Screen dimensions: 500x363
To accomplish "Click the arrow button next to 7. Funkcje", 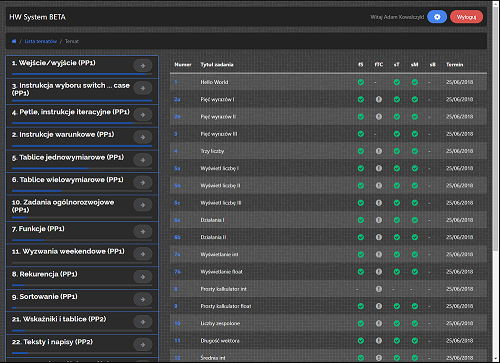I will 143,231.
